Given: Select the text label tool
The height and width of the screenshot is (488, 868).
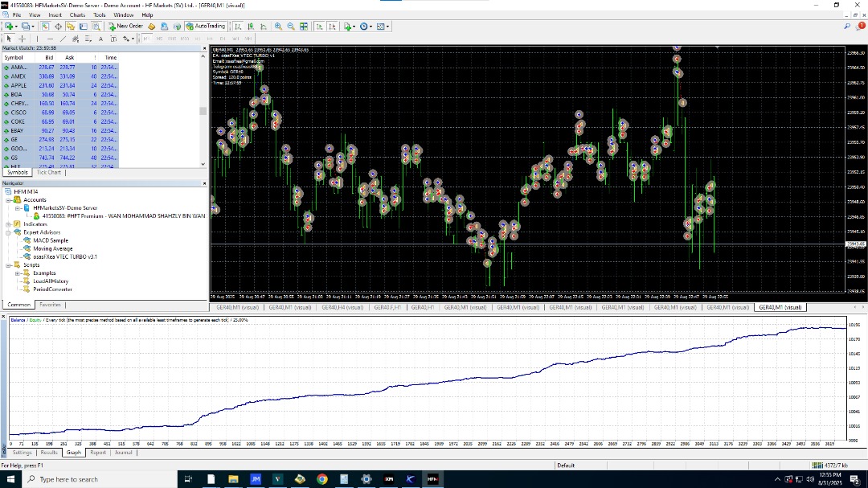Looking at the screenshot, I should [x=100, y=39].
